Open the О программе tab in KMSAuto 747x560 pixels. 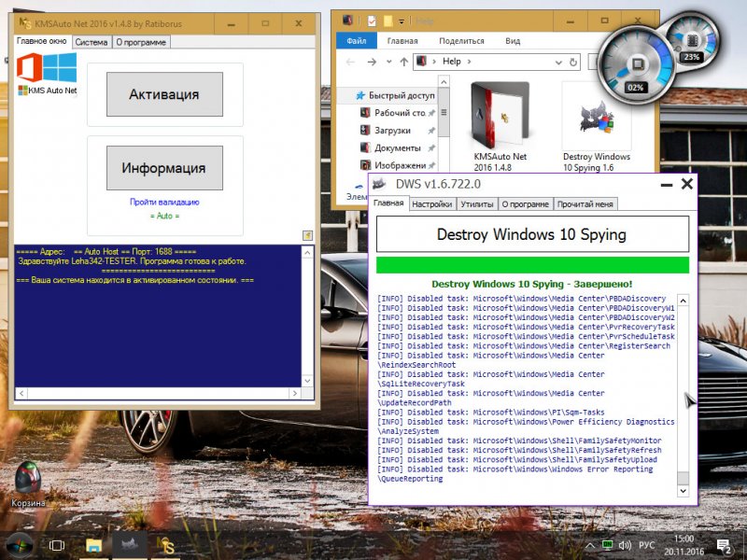pos(141,42)
